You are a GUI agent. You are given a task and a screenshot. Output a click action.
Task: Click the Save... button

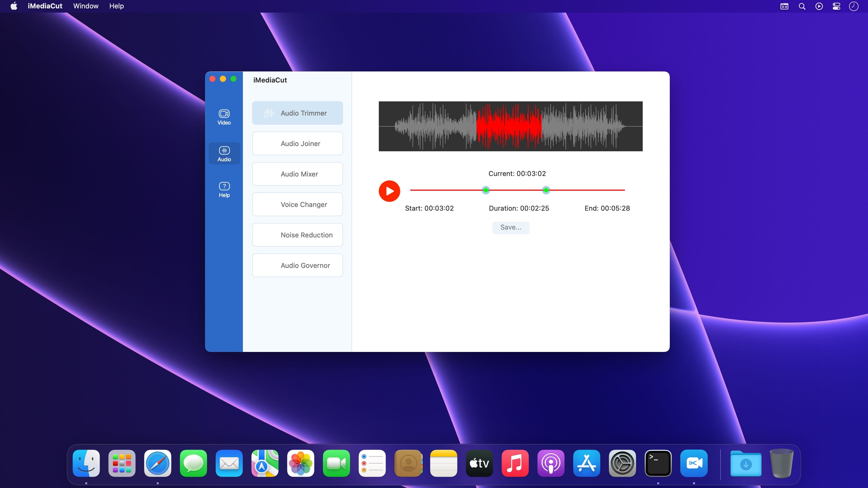[x=510, y=227]
